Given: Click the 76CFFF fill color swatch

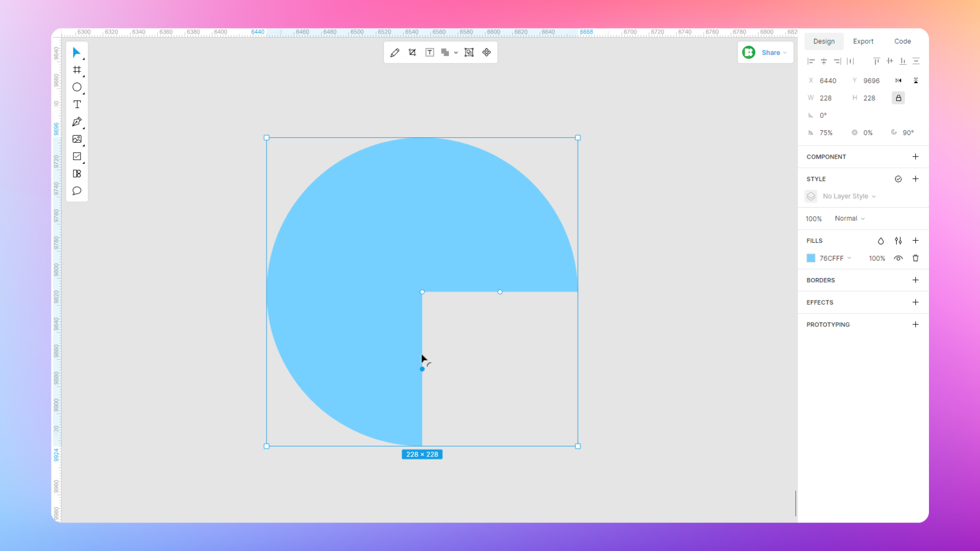Looking at the screenshot, I should 811,258.
